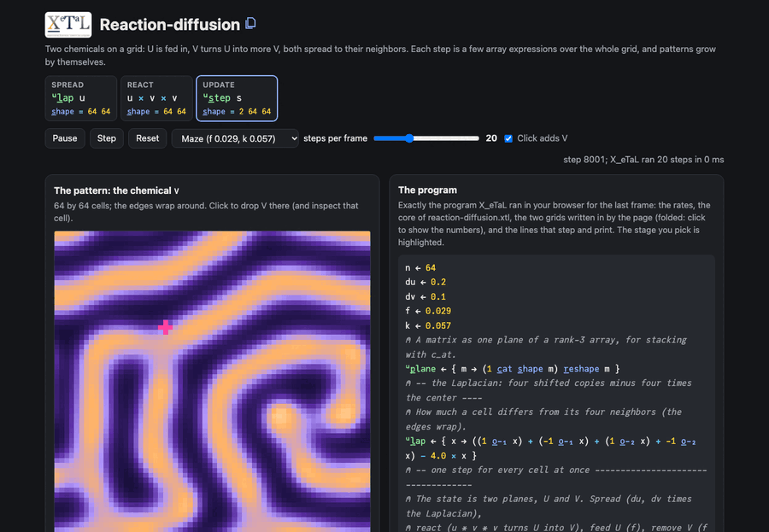Click code line 'f ← 0.029'
The width and height of the screenshot is (769, 532).
click(428, 311)
